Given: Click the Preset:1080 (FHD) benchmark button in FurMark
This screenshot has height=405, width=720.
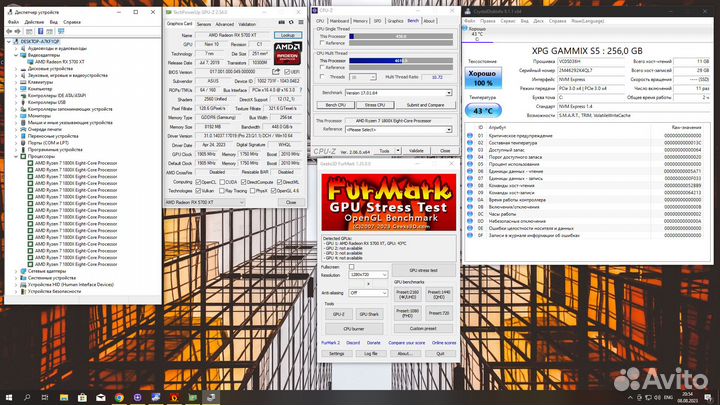Looking at the screenshot, I should (x=408, y=313).
